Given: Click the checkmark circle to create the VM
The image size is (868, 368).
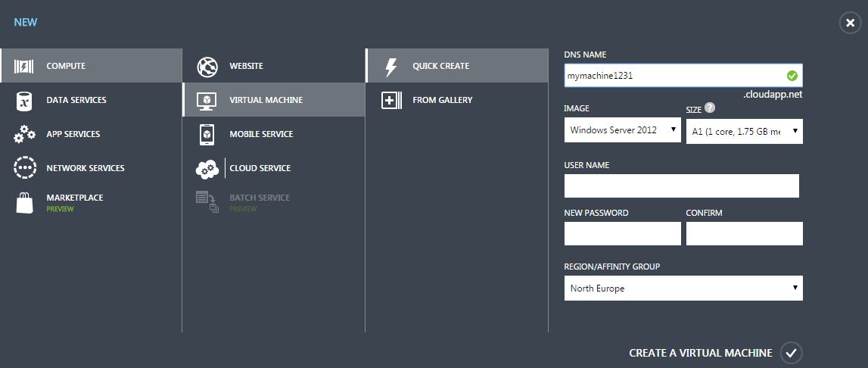Looking at the screenshot, I should [791, 353].
